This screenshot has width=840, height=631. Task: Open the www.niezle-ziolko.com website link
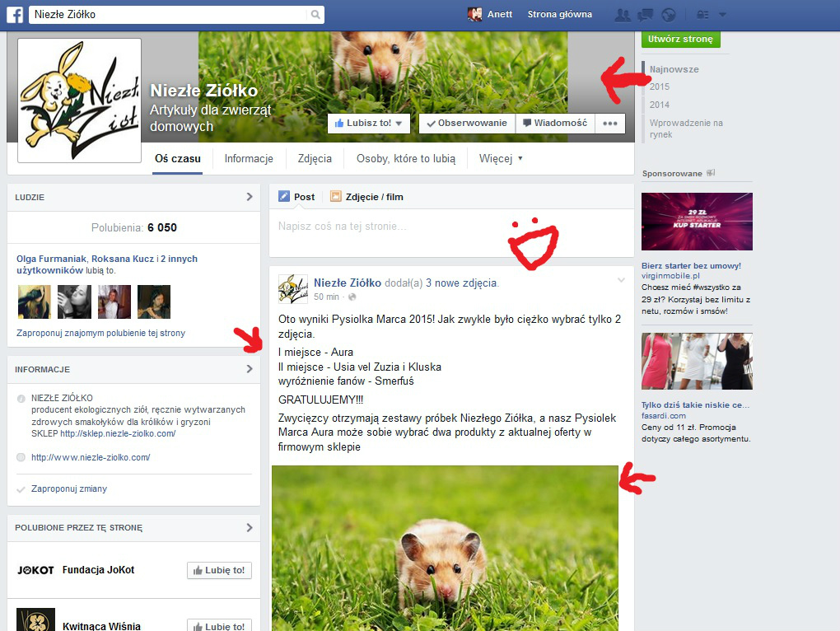point(91,457)
